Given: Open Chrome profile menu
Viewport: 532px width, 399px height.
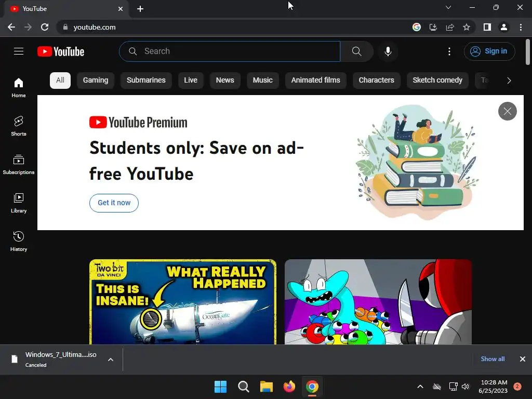Looking at the screenshot, I should tap(504, 27).
